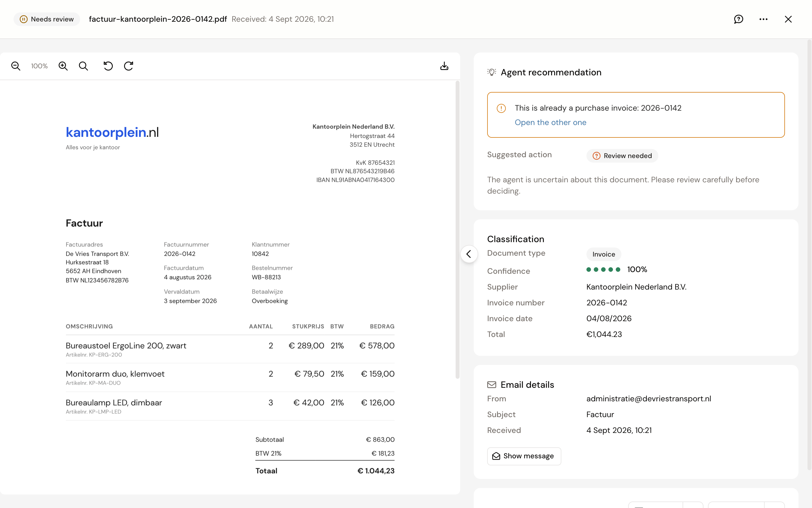
Task: Rotate the document counterclockwise
Action: pos(108,66)
